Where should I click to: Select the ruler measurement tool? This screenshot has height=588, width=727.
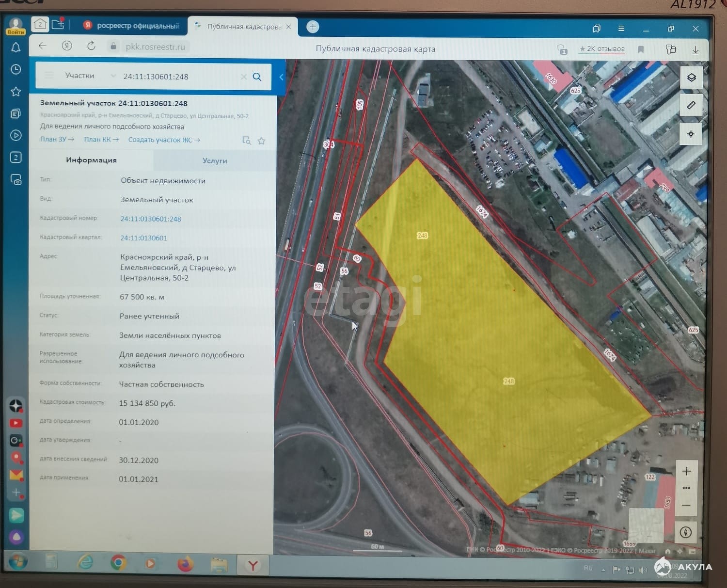[x=691, y=105]
